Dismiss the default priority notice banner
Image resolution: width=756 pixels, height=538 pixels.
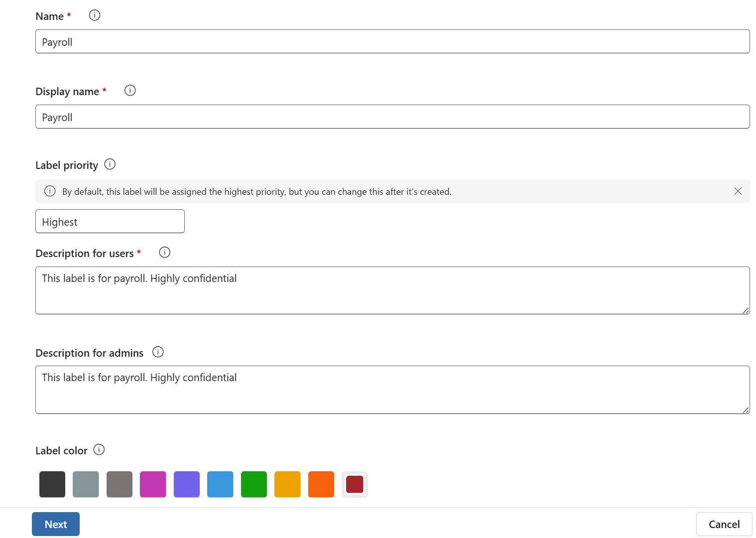(x=738, y=191)
